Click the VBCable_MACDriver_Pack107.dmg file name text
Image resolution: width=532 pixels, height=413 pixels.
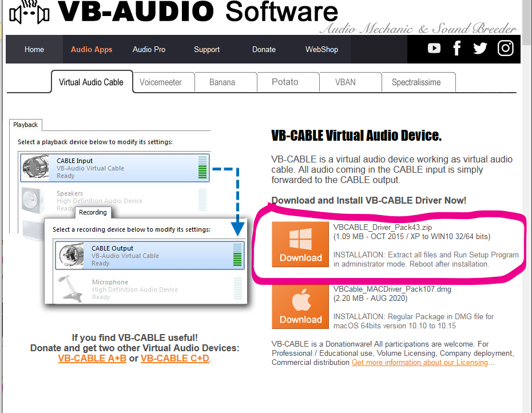pos(392,289)
